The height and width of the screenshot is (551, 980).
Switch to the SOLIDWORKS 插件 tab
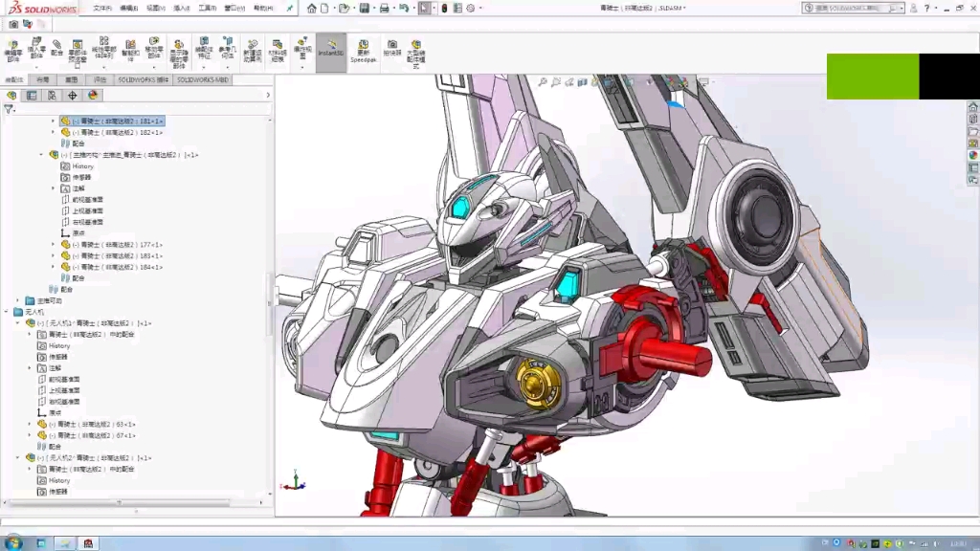144,80
